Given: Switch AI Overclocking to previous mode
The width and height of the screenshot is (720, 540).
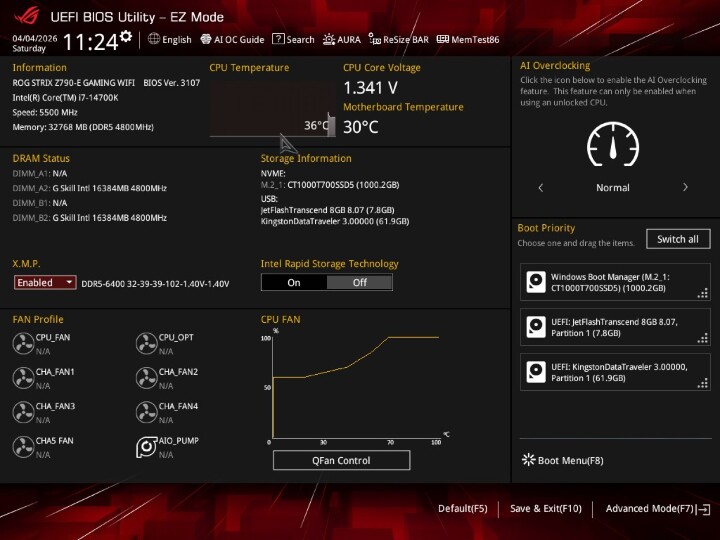Looking at the screenshot, I should pyautogui.click(x=540, y=187).
